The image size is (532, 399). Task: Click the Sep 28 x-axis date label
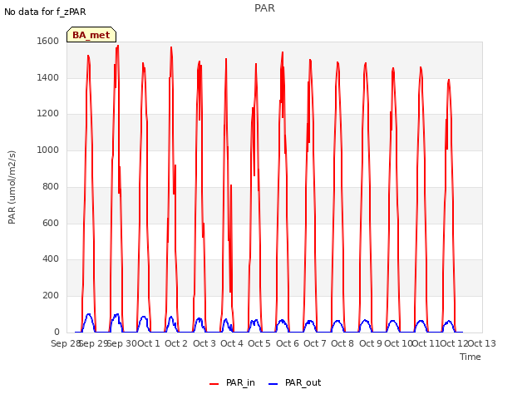tap(65, 343)
